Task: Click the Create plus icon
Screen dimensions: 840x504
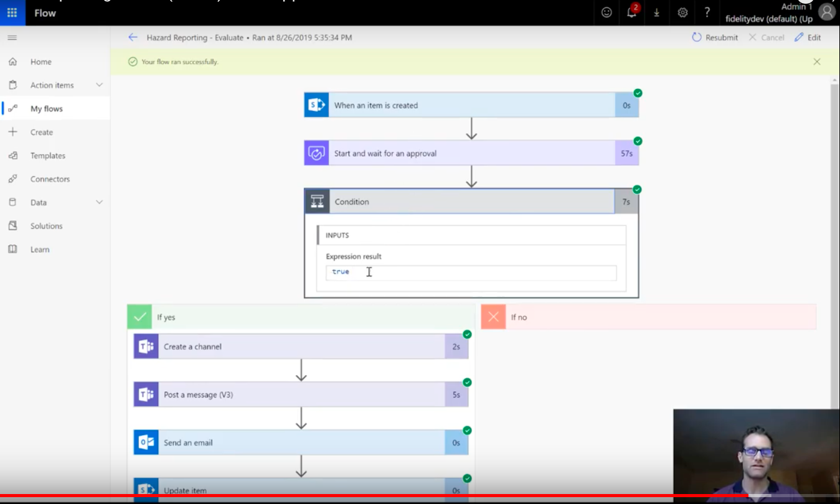Action: [x=12, y=132]
